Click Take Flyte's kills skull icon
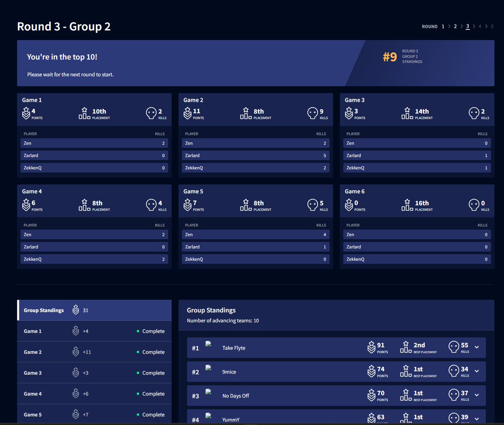Image resolution: width=504 pixels, height=425 pixels. [454, 347]
